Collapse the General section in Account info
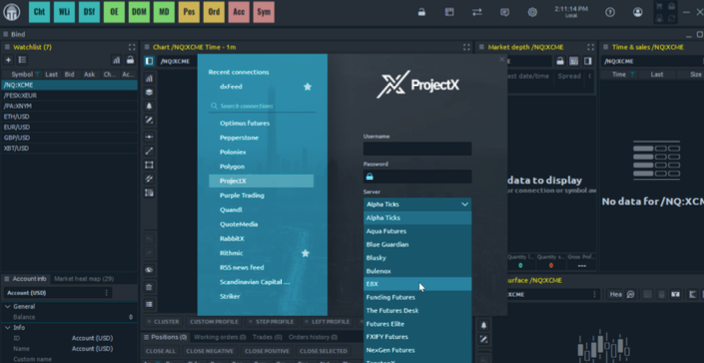The width and height of the screenshot is (704, 363). [x=8, y=306]
